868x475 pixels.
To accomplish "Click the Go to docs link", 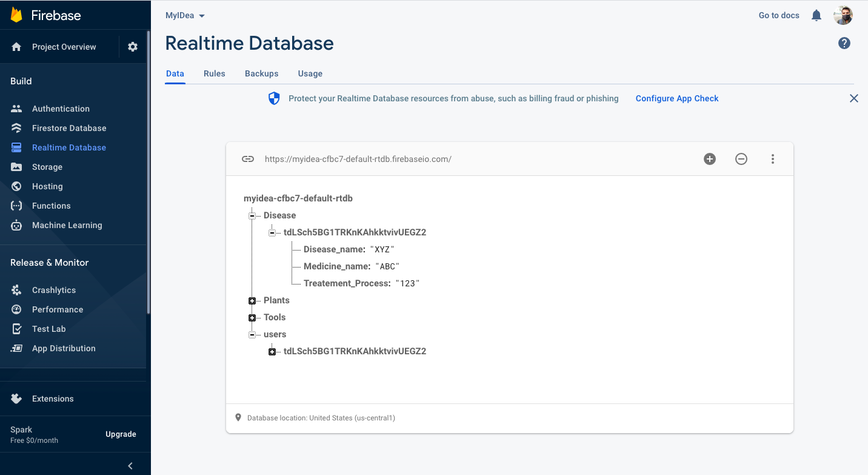I will click(x=779, y=15).
